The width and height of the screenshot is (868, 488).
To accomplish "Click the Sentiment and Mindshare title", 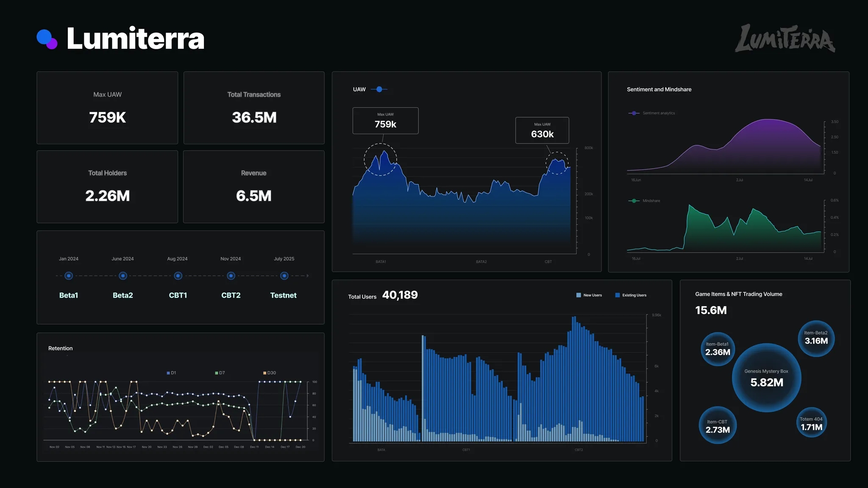I will pos(659,89).
